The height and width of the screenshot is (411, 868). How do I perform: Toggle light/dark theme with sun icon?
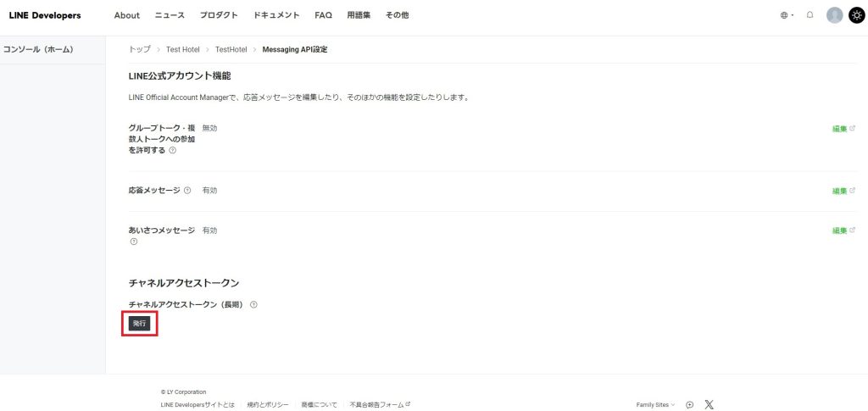[856, 15]
